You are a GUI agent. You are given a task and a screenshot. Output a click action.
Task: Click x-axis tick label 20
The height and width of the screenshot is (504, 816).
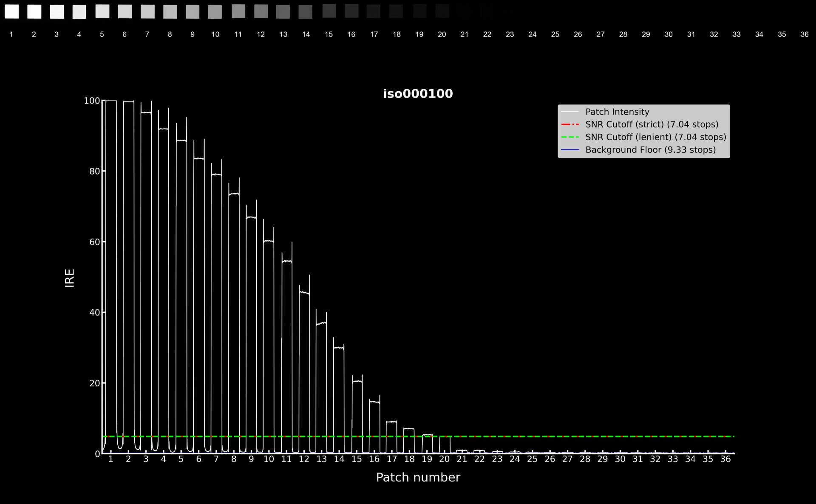[x=444, y=459]
